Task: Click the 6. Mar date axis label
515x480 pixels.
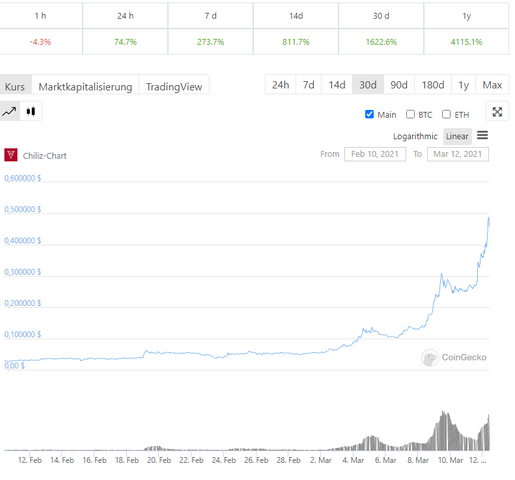Action: (x=385, y=460)
